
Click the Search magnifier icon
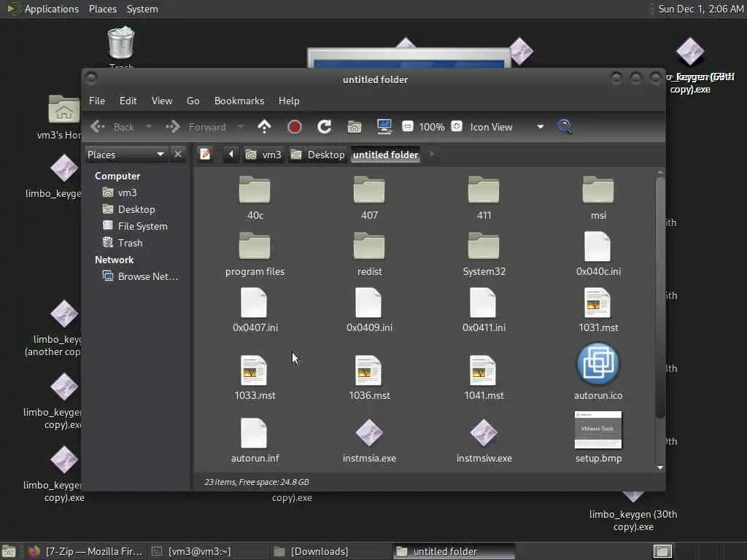[565, 127]
